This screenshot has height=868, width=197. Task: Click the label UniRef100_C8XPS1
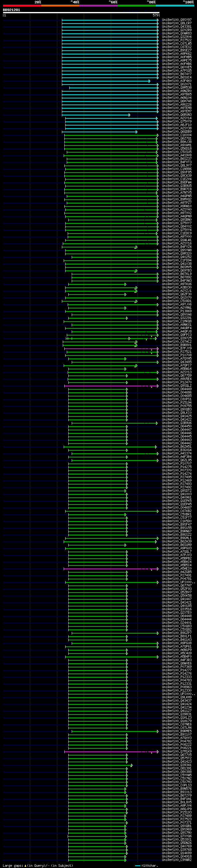[176, 399]
